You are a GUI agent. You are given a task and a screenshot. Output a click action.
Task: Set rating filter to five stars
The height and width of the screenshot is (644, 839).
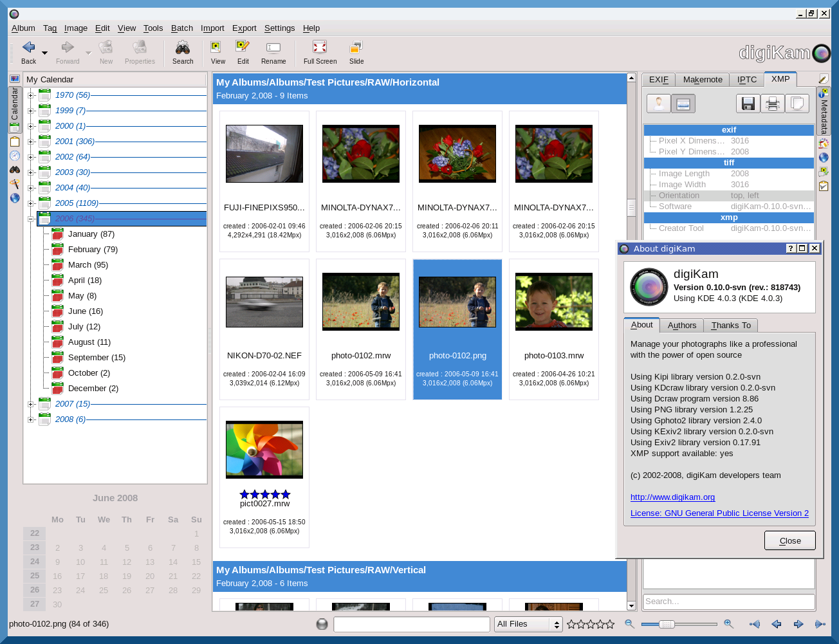[609, 624]
